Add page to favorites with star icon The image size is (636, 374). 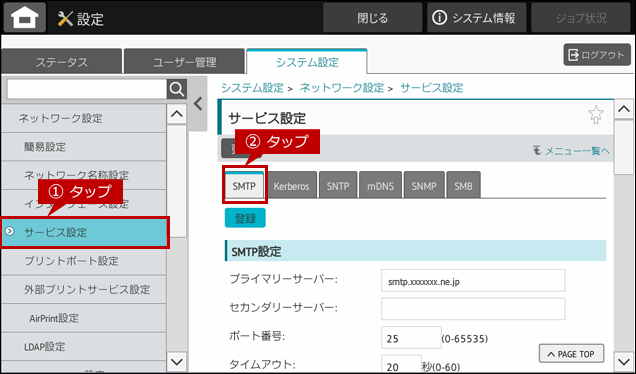[x=596, y=115]
